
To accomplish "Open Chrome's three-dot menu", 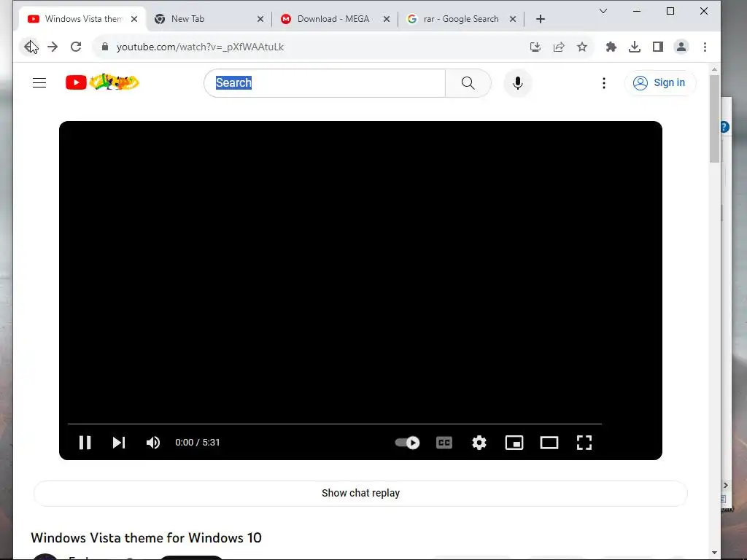I will [x=705, y=47].
